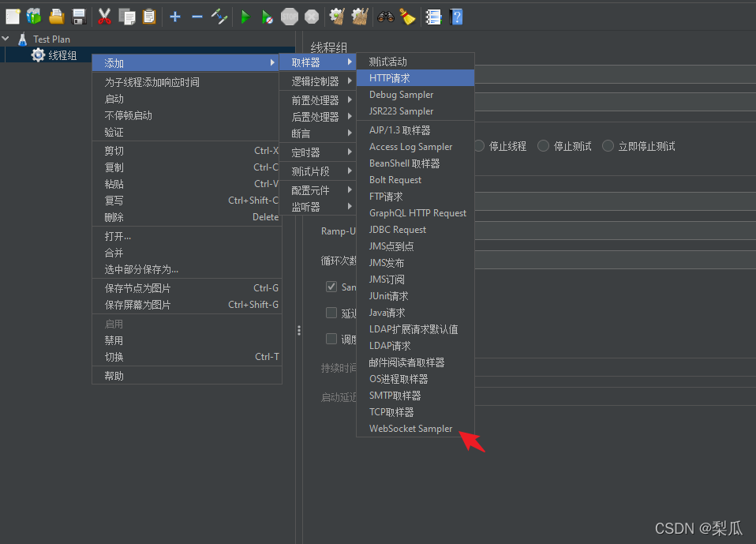756x544 pixels.
Task: Select the 停止测试 radio button
Action: coord(543,145)
